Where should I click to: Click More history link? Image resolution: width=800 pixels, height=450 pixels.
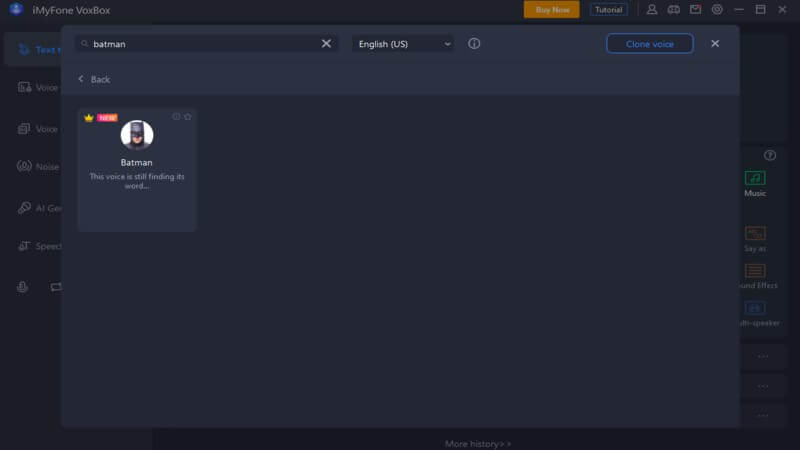(478, 444)
